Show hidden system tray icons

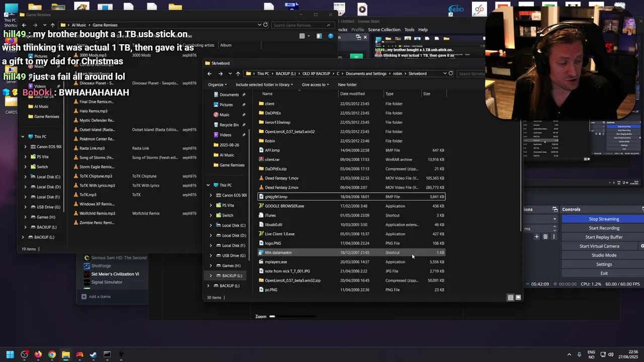click(569, 354)
